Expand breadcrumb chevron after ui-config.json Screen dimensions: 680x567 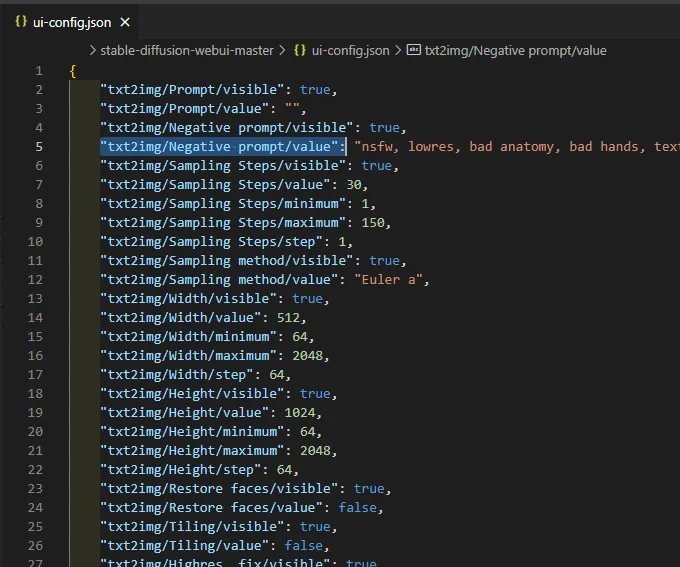398,51
